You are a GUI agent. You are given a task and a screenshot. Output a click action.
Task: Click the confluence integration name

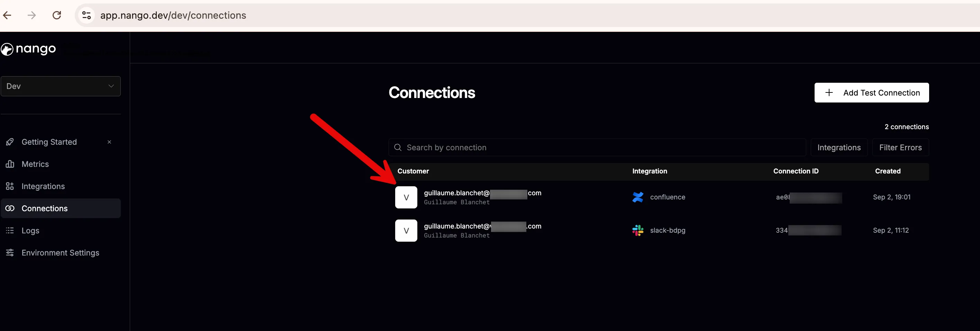pyautogui.click(x=667, y=197)
